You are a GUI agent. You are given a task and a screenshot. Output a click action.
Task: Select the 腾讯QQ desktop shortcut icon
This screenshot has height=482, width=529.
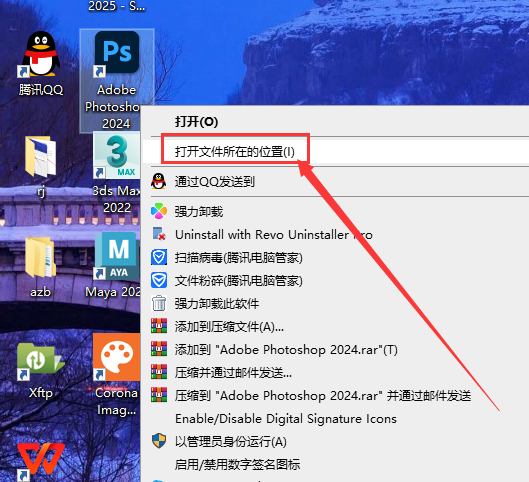[x=40, y=54]
